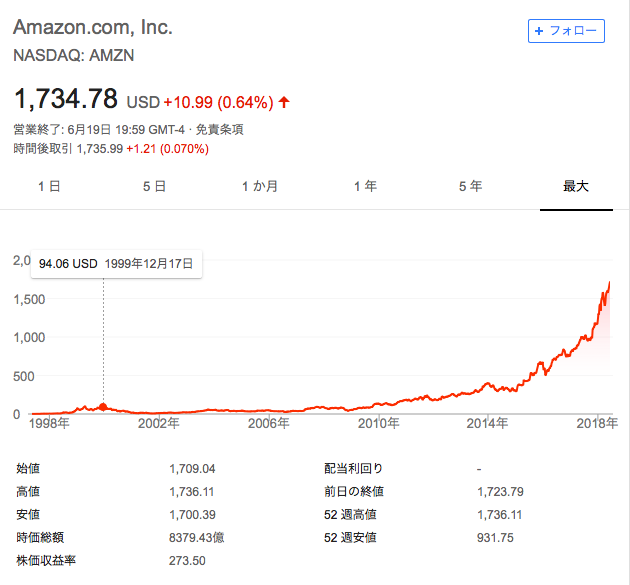
Task: Click the フォロー button
Action: tap(566, 31)
